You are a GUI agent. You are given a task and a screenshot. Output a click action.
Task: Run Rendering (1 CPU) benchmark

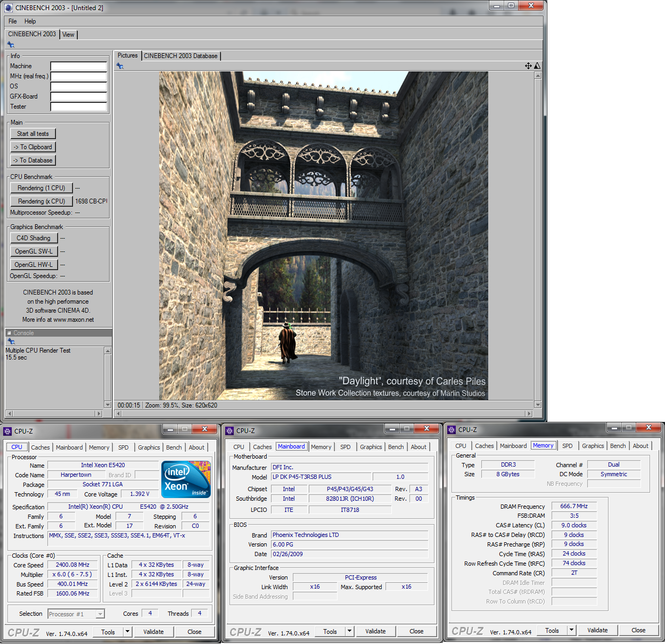click(42, 188)
